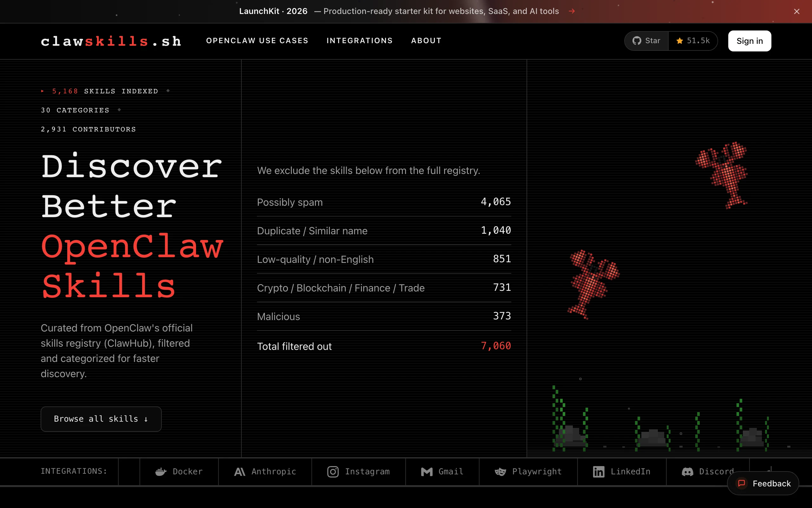
Task: Click the upper pixel lobster animation
Action: pyautogui.click(x=721, y=175)
